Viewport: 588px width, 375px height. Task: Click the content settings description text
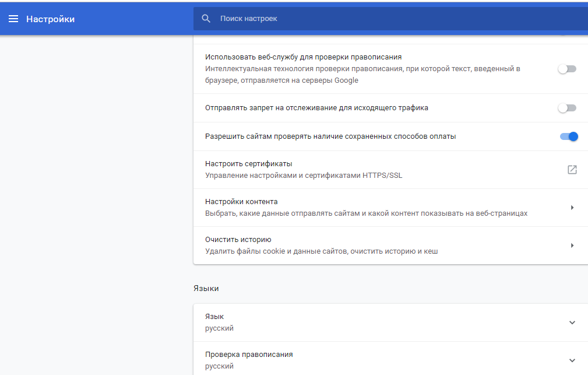coord(367,213)
